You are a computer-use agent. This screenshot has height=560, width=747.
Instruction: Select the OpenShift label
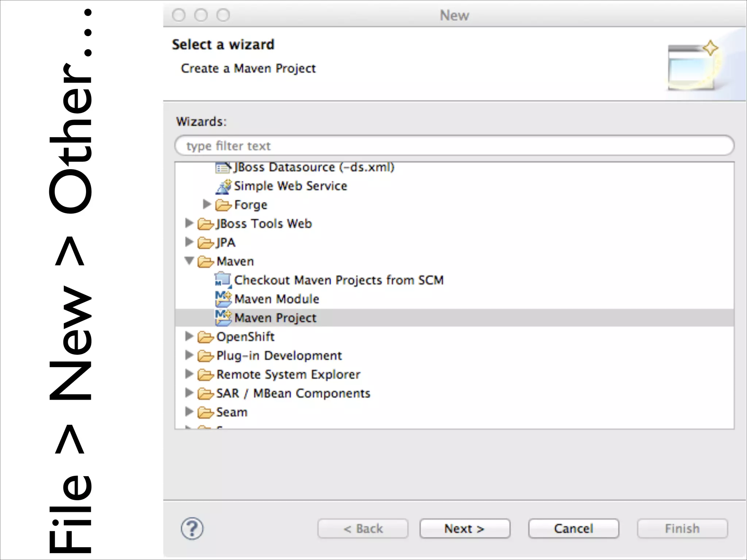coord(245,337)
